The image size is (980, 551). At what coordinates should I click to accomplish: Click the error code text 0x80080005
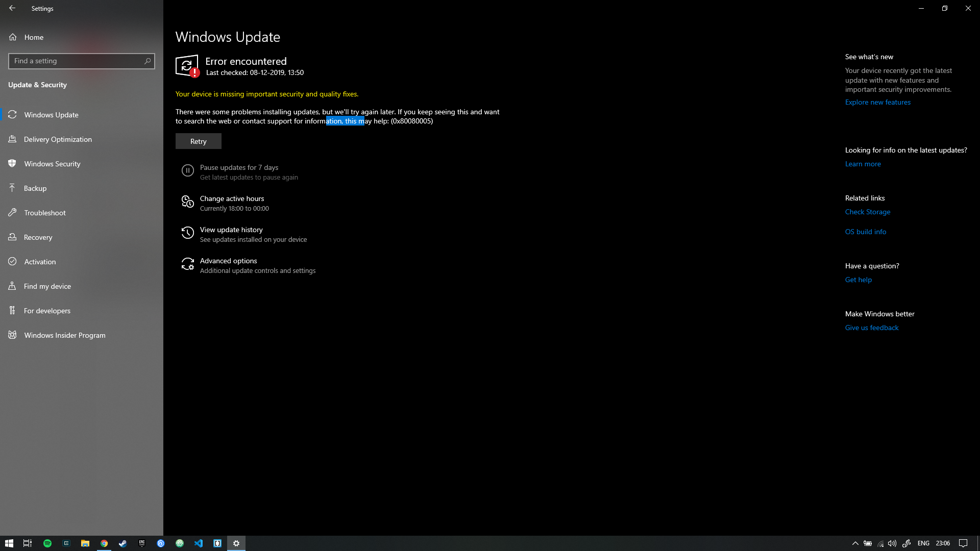[412, 121]
